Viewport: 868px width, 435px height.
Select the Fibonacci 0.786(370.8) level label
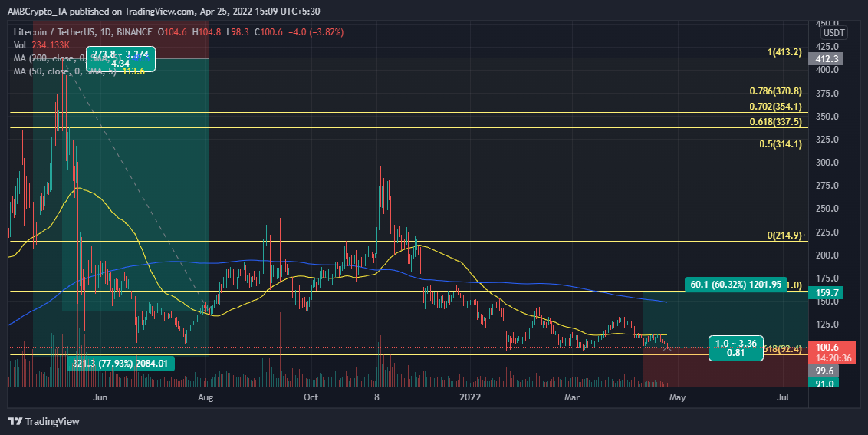775,91
